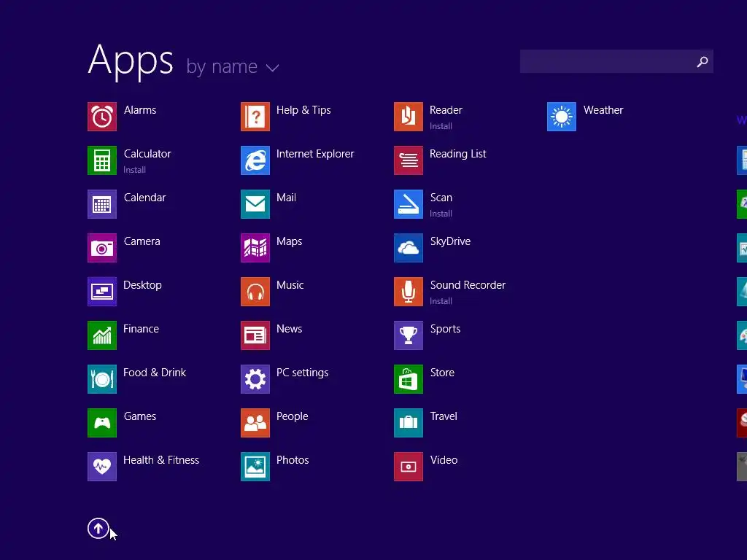Image resolution: width=747 pixels, height=560 pixels.
Task: Launch the Store shopping bag icon
Action: pos(409,379)
